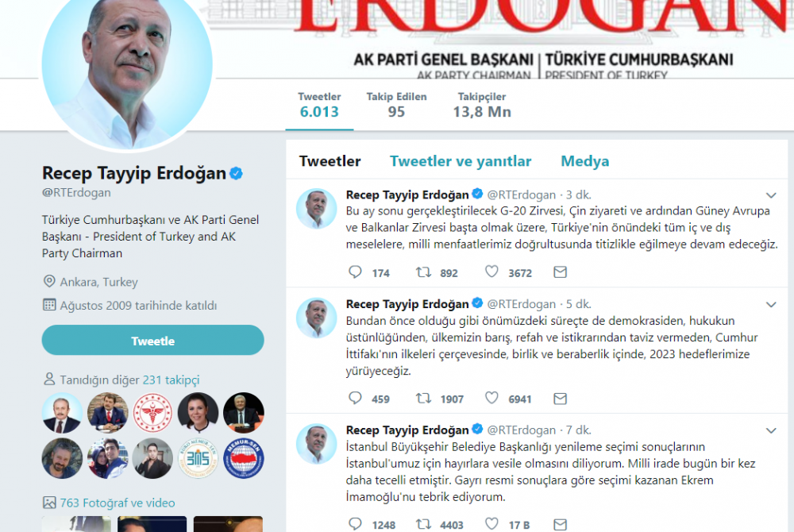Open the 763 Fotoğraf ve video link

click(x=118, y=503)
